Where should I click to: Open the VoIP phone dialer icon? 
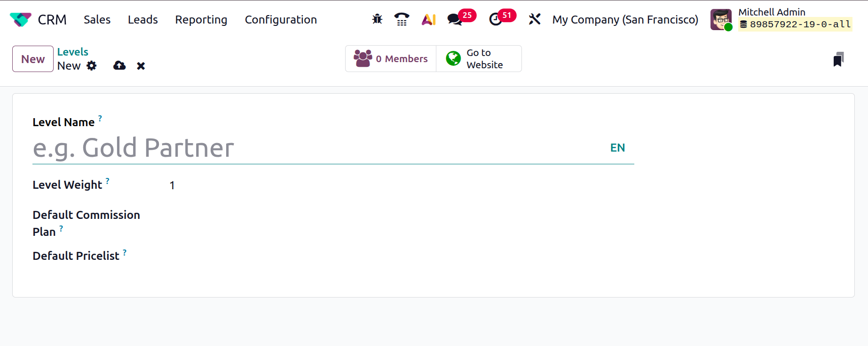point(402,19)
